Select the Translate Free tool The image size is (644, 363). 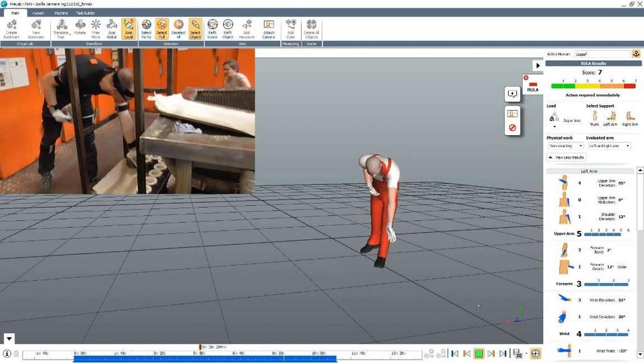tap(61, 29)
